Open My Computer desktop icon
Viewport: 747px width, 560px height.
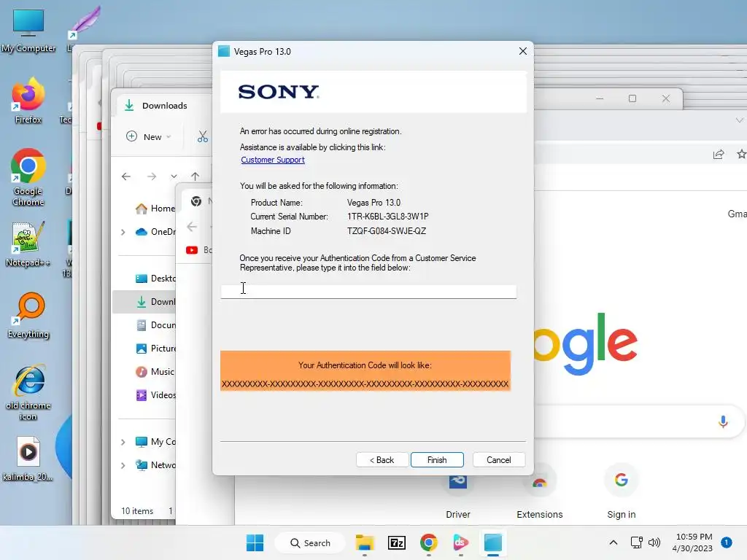click(x=28, y=29)
